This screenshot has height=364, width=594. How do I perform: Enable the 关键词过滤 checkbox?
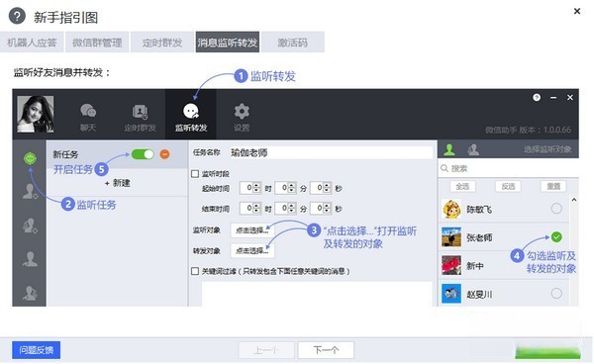click(x=195, y=271)
